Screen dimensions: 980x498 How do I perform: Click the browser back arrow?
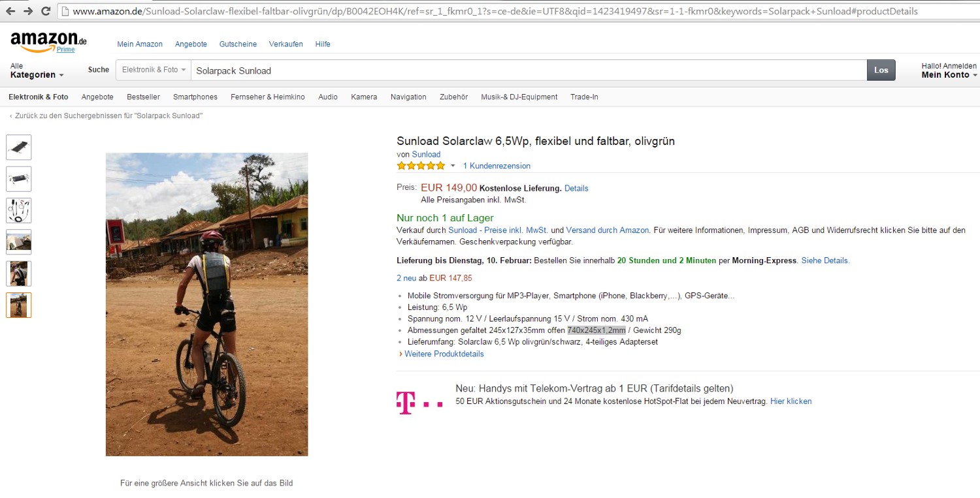pyautogui.click(x=10, y=11)
